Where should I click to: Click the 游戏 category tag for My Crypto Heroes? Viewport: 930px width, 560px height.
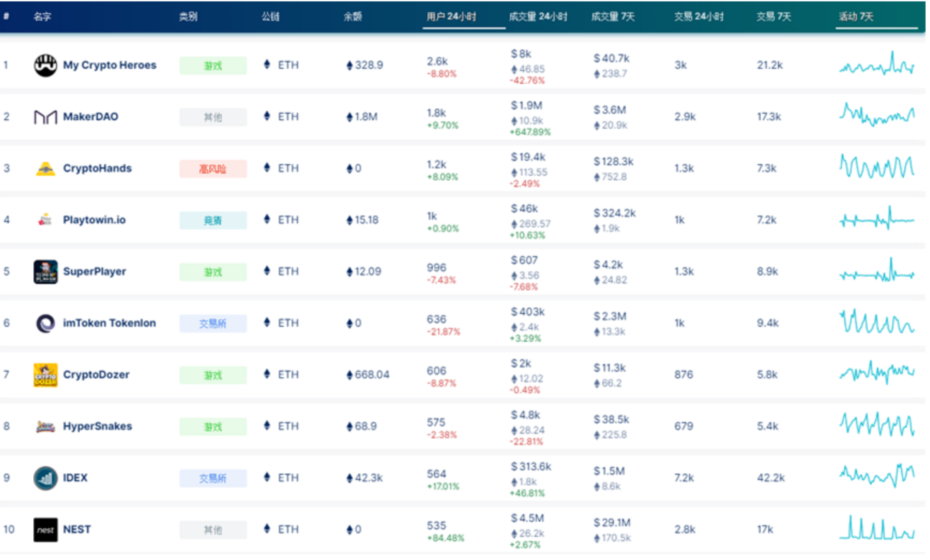coord(213,66)
